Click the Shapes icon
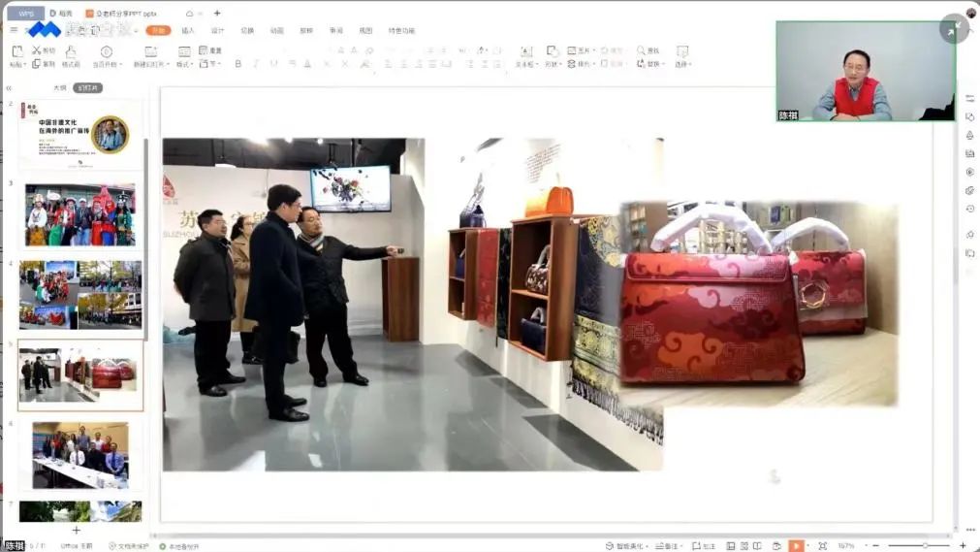This screenshot has width=980, height=552. 552,51
